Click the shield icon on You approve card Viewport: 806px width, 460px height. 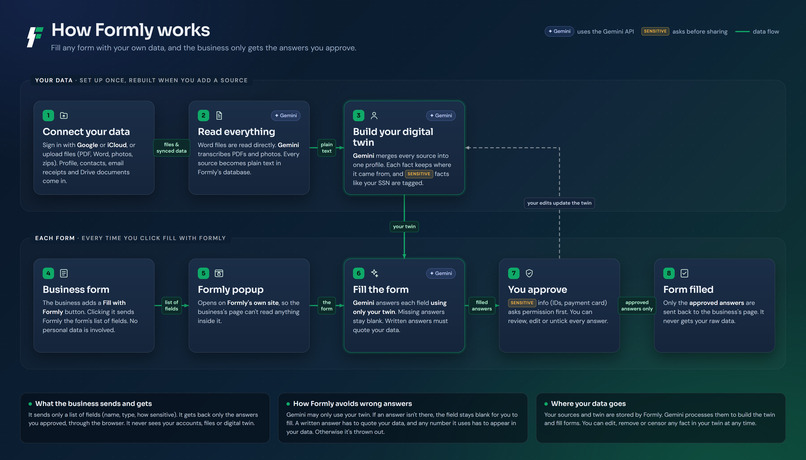(x=529, y=273)
